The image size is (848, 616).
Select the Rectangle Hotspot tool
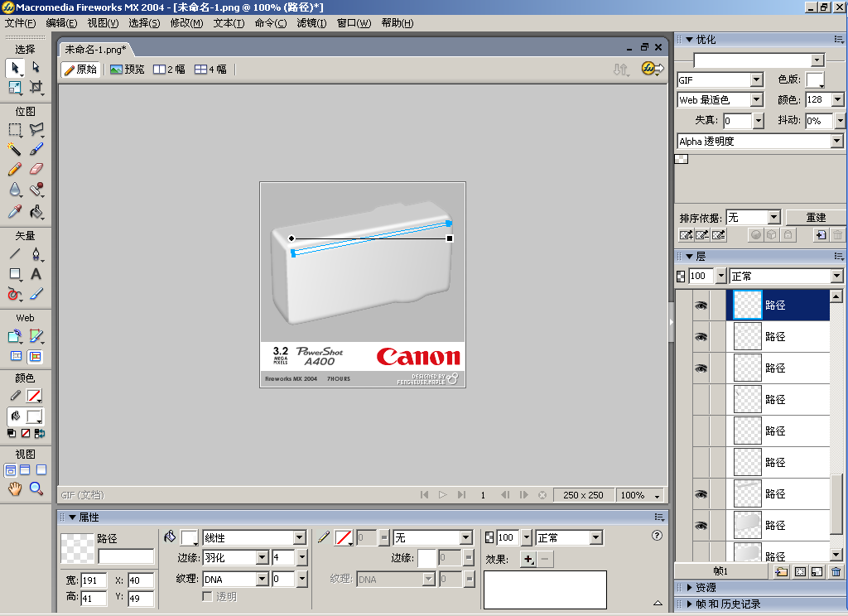point(15,336)
